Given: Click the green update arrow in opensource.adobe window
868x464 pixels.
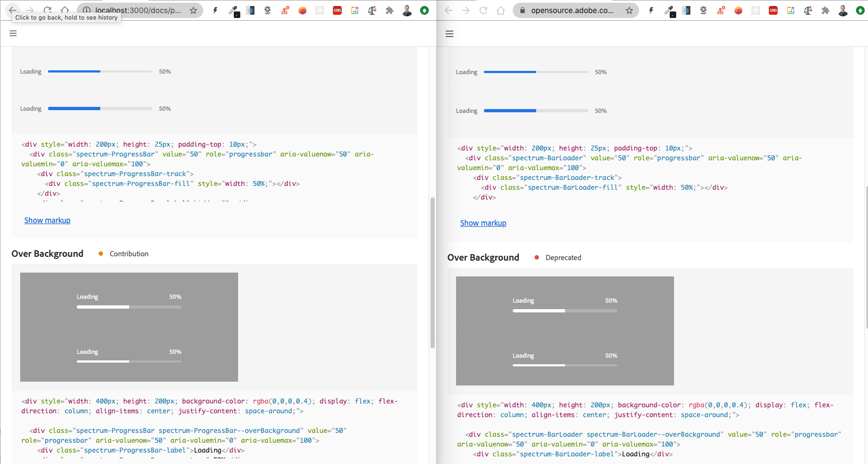Looking at the screenshot, I should point(860,10).
